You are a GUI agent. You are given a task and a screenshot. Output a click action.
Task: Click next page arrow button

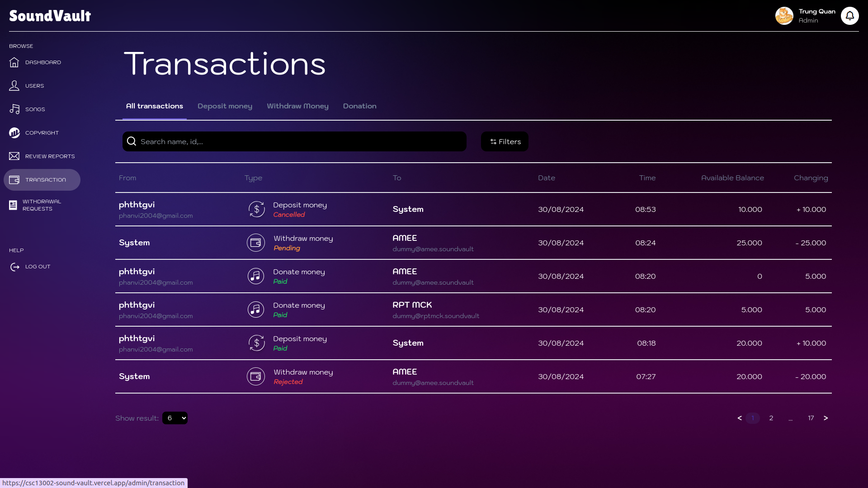(826, 418)
